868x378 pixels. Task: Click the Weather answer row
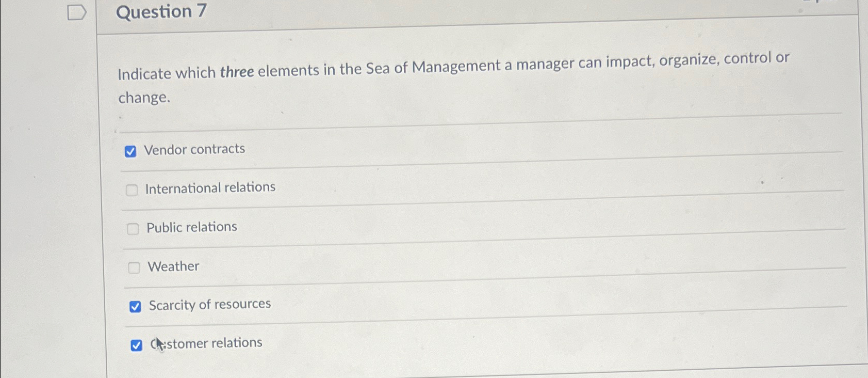173,266
